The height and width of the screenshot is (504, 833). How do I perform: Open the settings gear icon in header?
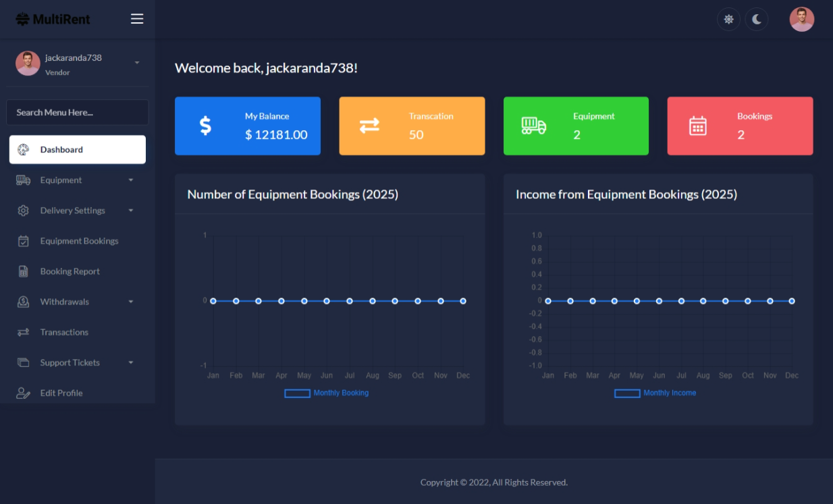(x=728, y=19)
